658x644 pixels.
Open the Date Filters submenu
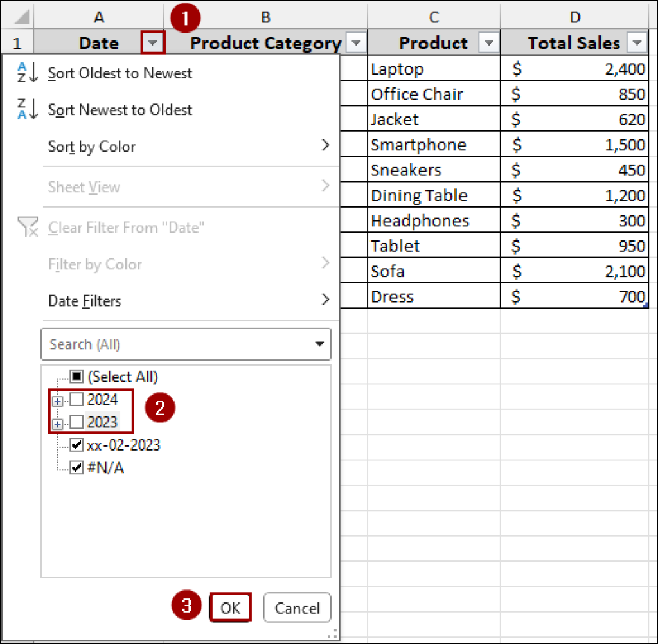pos(84,301)
